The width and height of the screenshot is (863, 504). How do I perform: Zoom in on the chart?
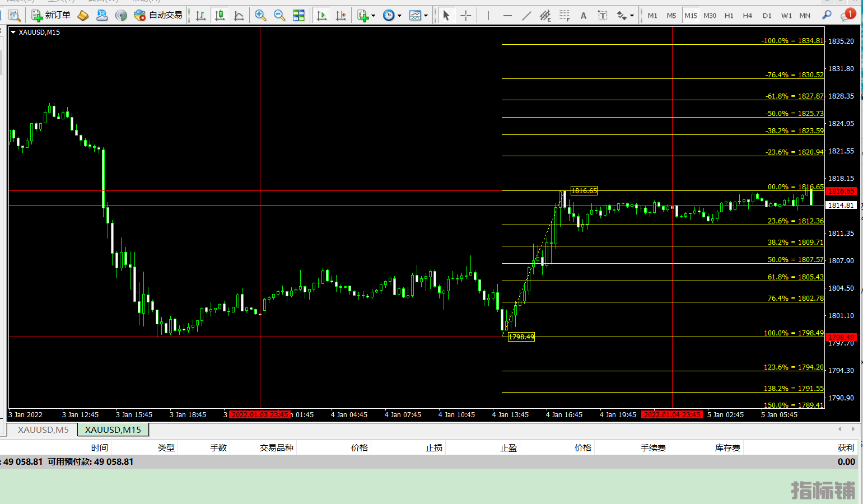(x=260, y=16)
